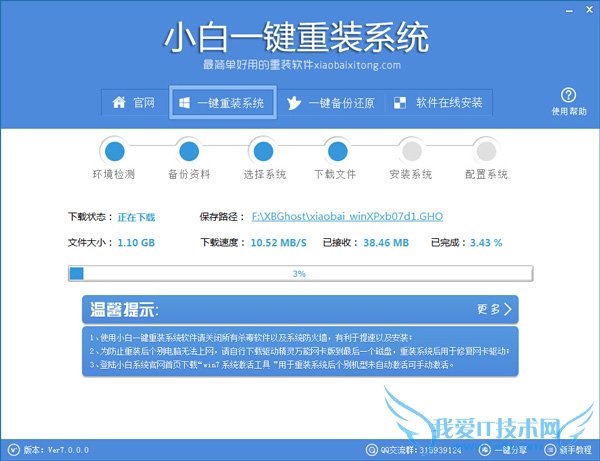Open the 官网 home tab
This screenshot has width=600, height=461.
coord(135,103)
